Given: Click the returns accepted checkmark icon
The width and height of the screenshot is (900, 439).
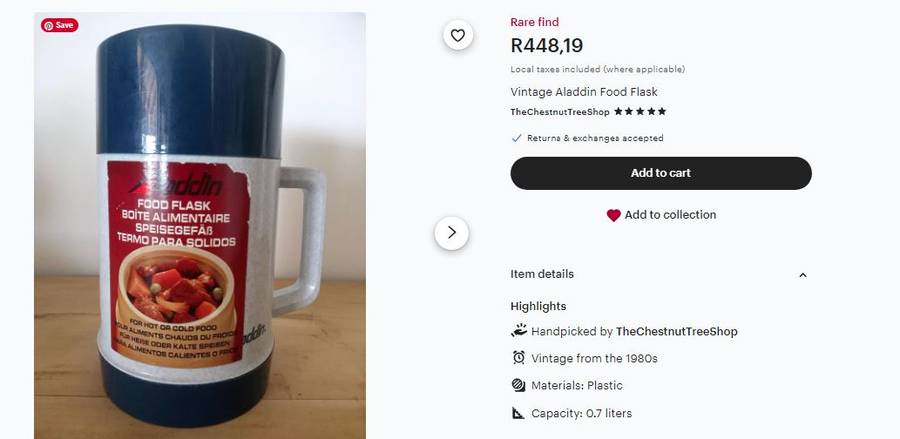Looking at the screenshot, I should pos(516,138).
